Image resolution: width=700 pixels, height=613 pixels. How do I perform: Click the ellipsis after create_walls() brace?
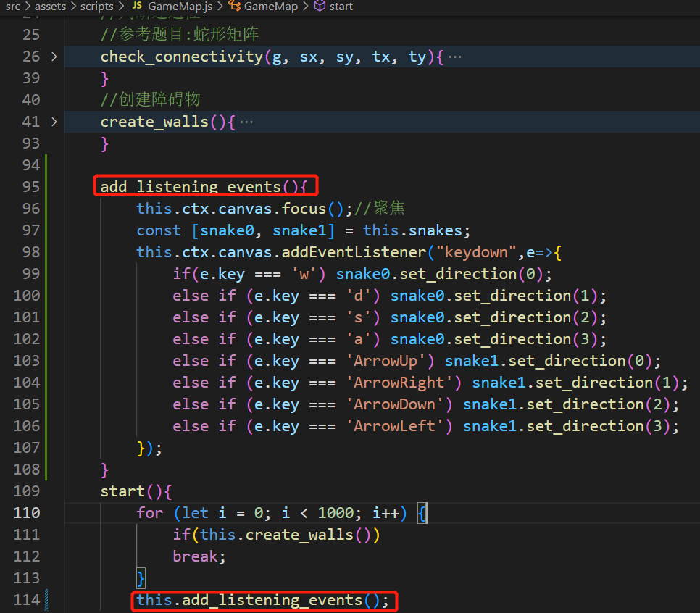click(x=246, y=122)
